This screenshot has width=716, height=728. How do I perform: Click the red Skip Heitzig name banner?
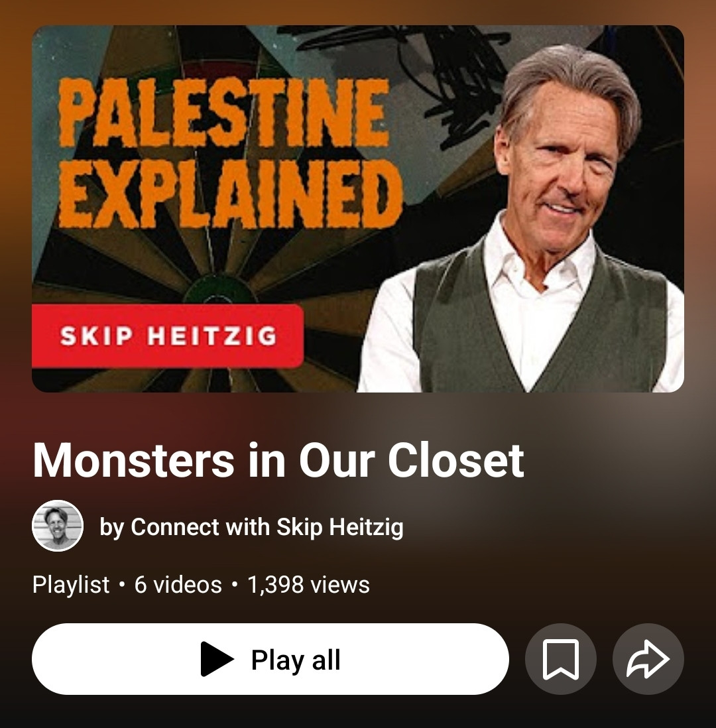click(x=168, y=335)
